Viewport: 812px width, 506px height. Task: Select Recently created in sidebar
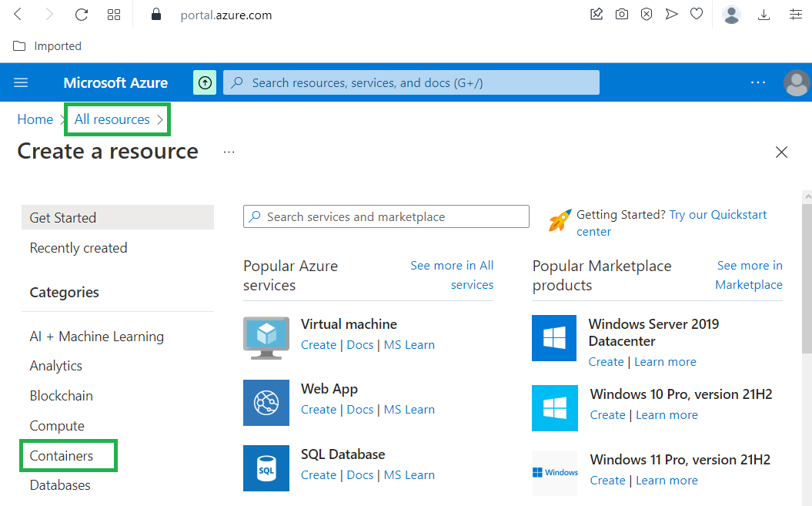[x=79, y=248]
